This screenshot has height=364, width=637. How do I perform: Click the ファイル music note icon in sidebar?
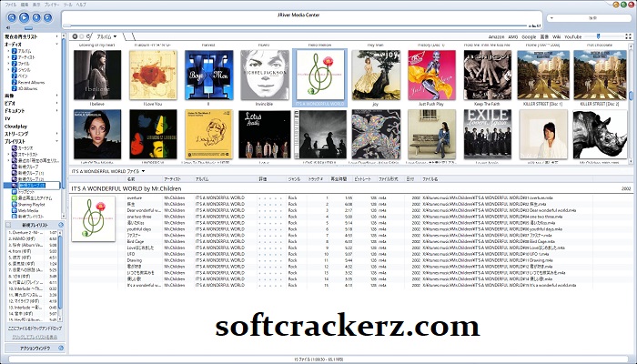click(x=15, y=64)
